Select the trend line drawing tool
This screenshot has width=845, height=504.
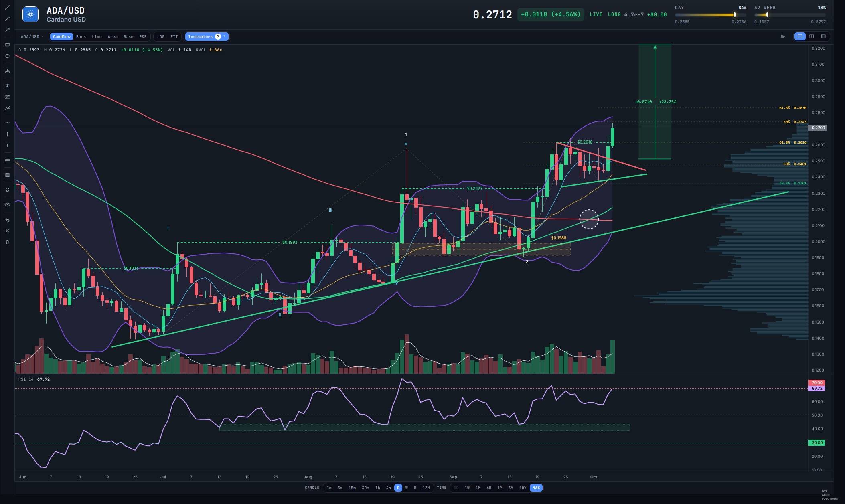coord(7,8)
